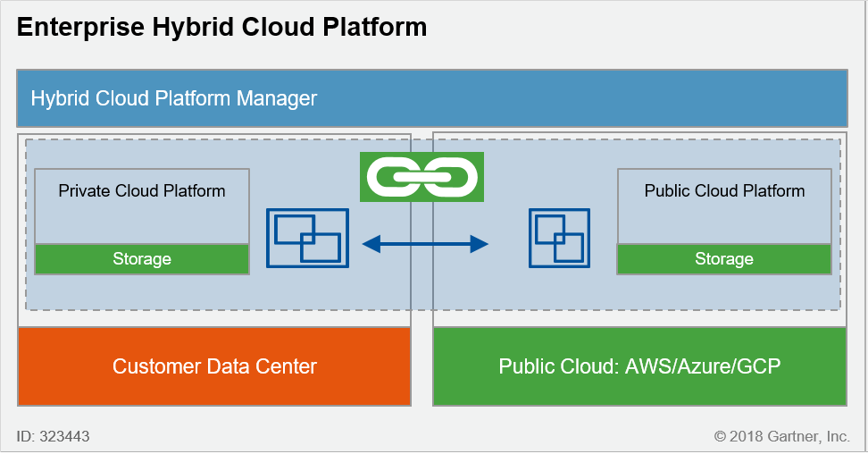The height and width of the screenshot is (454, 868).
Task: Click the left arrowhead of the blue arrow
Action: tap(370, 243)
